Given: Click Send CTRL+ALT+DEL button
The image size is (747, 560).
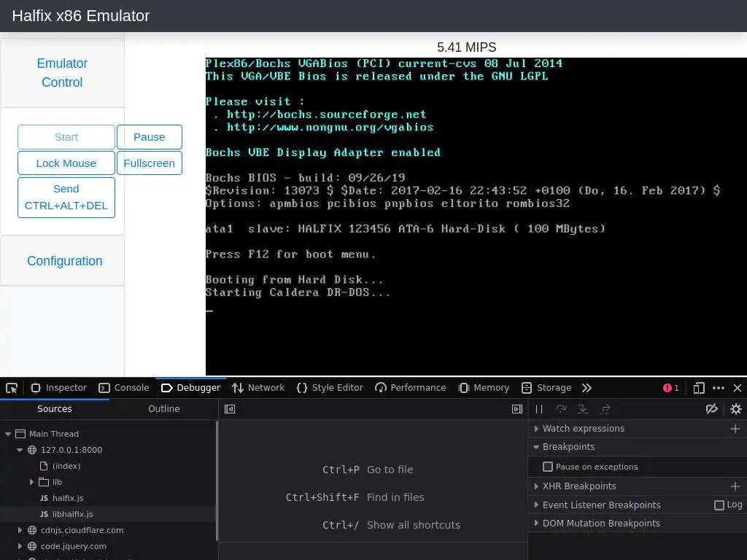Looking at the screenshot, I should [x=66, y=198].
